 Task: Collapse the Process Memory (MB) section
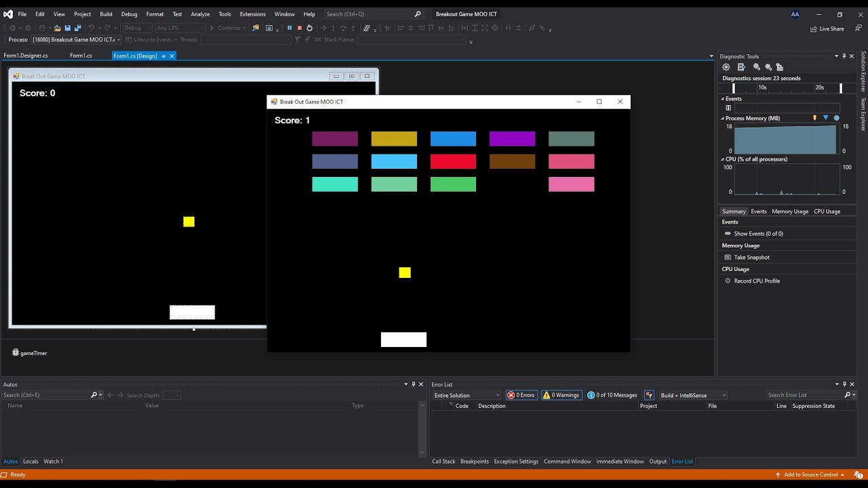[722, 118]
